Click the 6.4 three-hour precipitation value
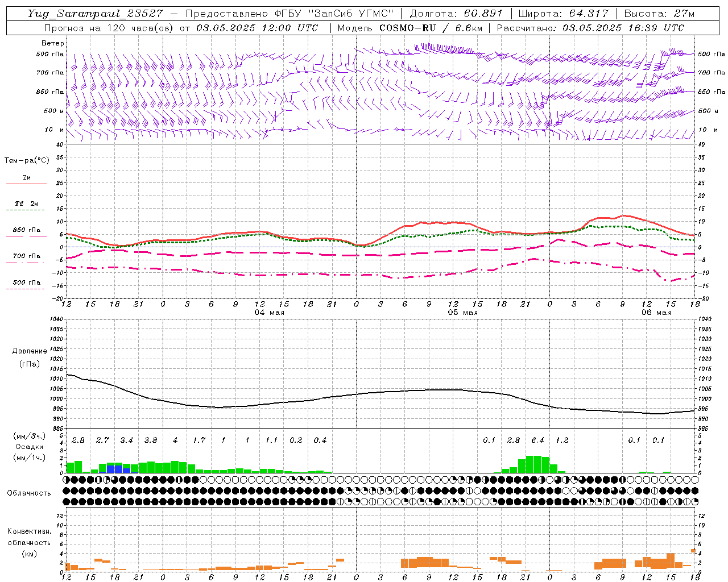Image resolution: width=728 pixels, height=582 pixels. coord(537,440)
